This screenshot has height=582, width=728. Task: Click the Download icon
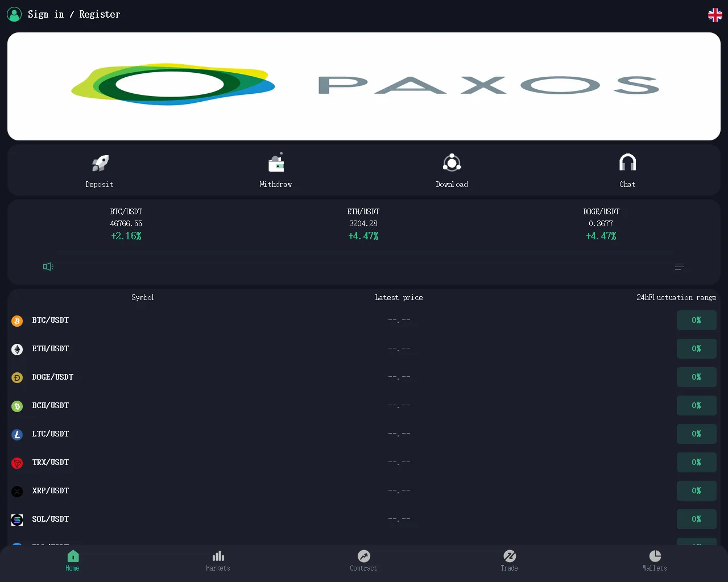click(452, 163)
